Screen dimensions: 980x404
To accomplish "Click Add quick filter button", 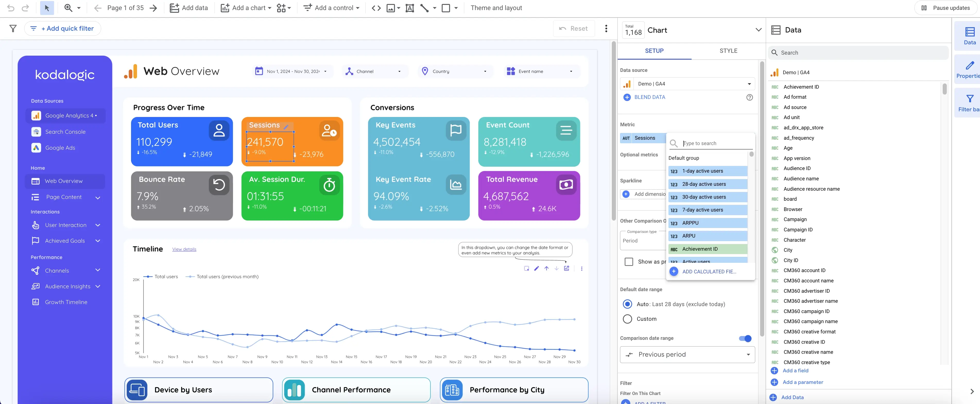I will point(63,29).
